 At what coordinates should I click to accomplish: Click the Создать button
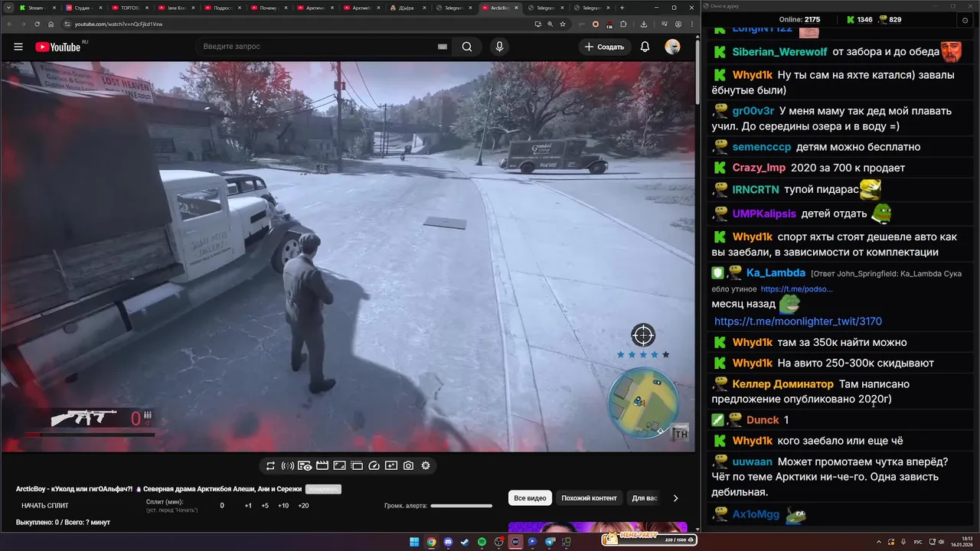click(x=604, y=47)
